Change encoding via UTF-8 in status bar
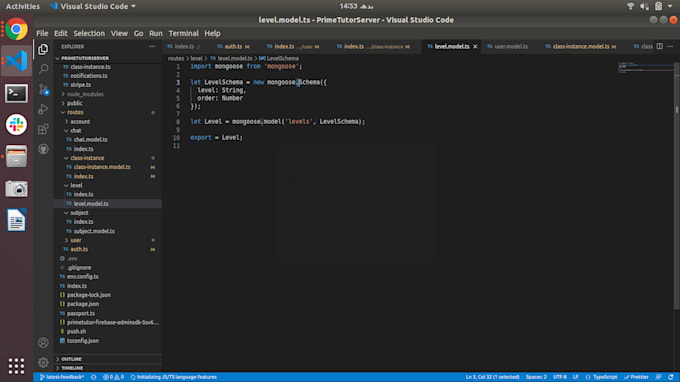The height and width of the screenshot is (382, 680). click(x=560, y=377)
